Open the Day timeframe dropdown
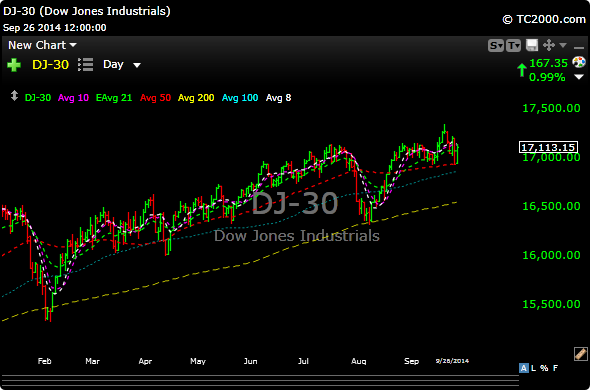 (122, 65)
